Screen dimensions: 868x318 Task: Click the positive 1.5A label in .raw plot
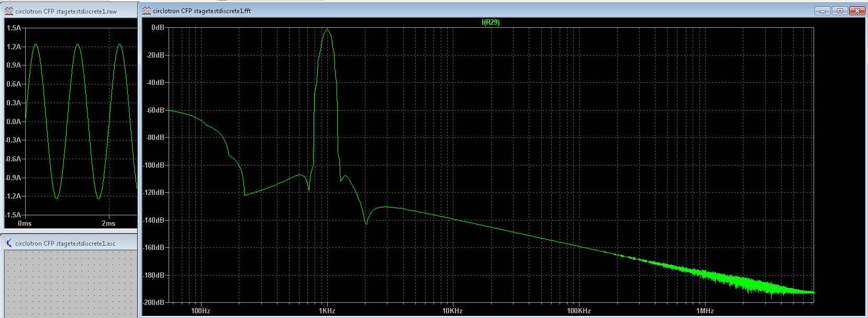point(14,28)
